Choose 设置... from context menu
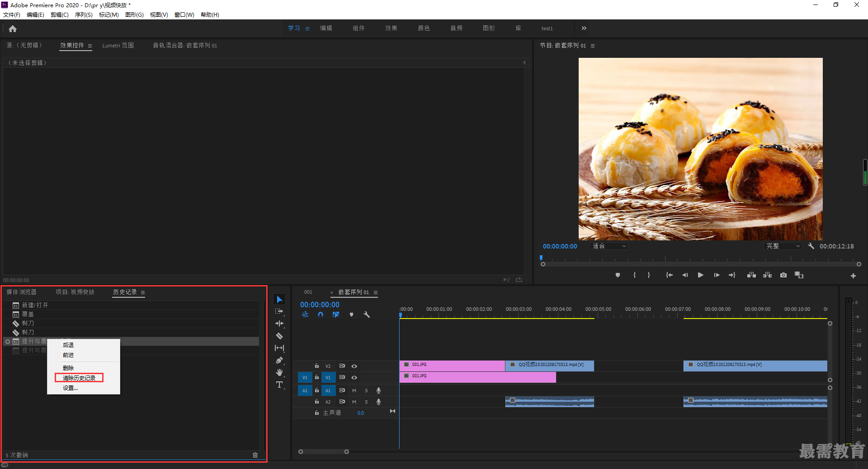The height and width of the screenshot is (469, 868). tap(70, 388)
